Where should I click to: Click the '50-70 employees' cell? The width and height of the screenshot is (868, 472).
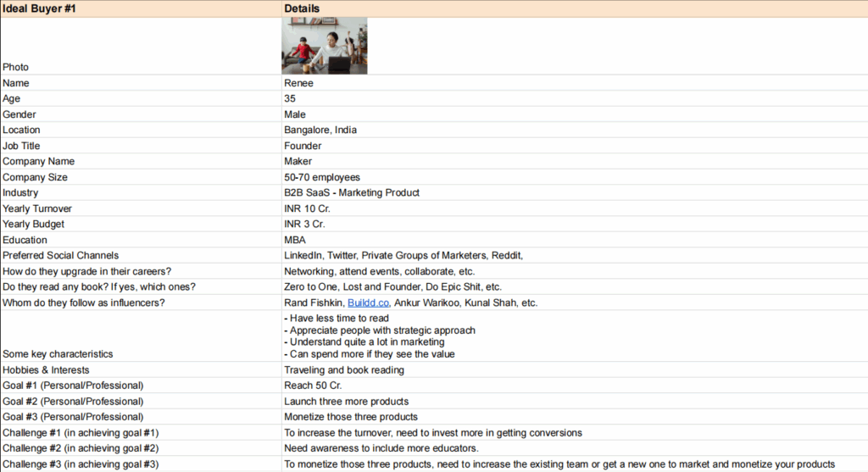[323, 177]
